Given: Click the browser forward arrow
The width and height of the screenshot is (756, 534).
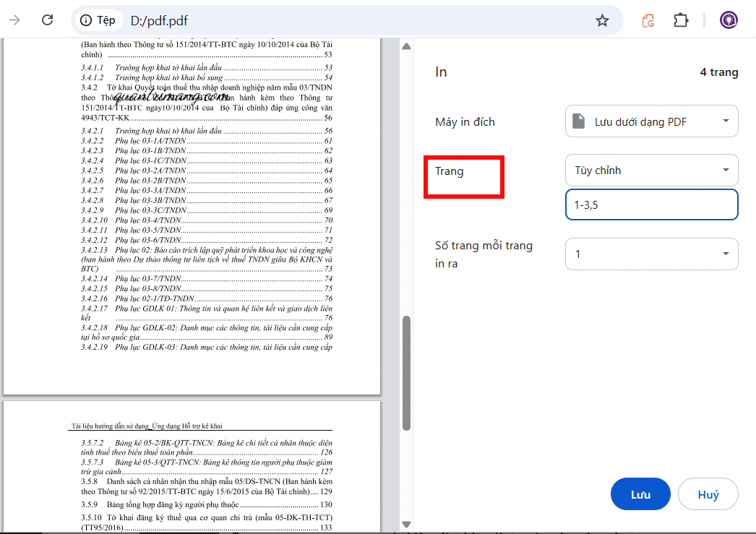Looking at the screenshot, I should coord(14,20).
